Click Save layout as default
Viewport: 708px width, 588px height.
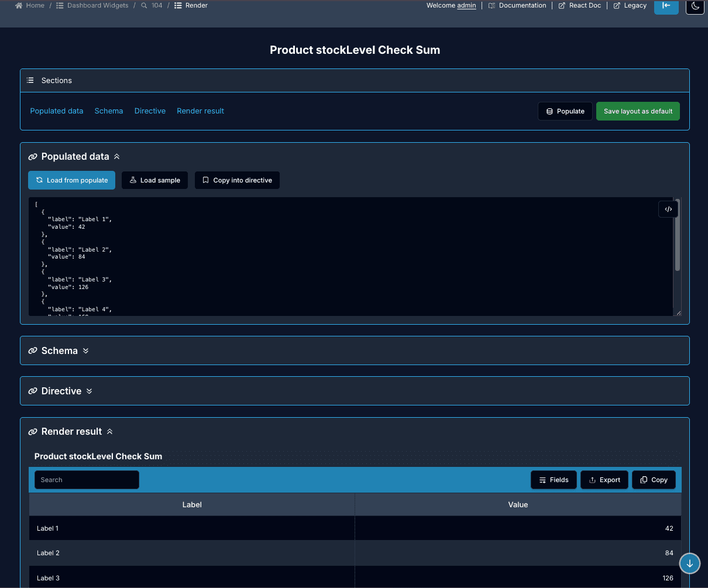(638, 111)
